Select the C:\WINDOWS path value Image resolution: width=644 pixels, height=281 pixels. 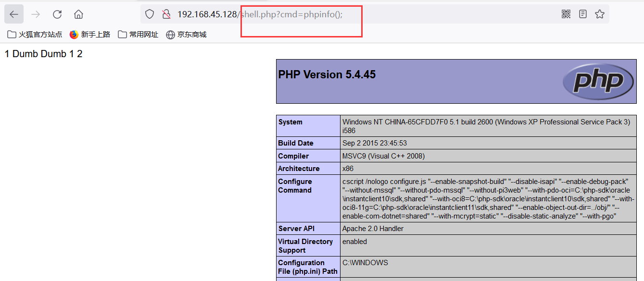(365, 263)
